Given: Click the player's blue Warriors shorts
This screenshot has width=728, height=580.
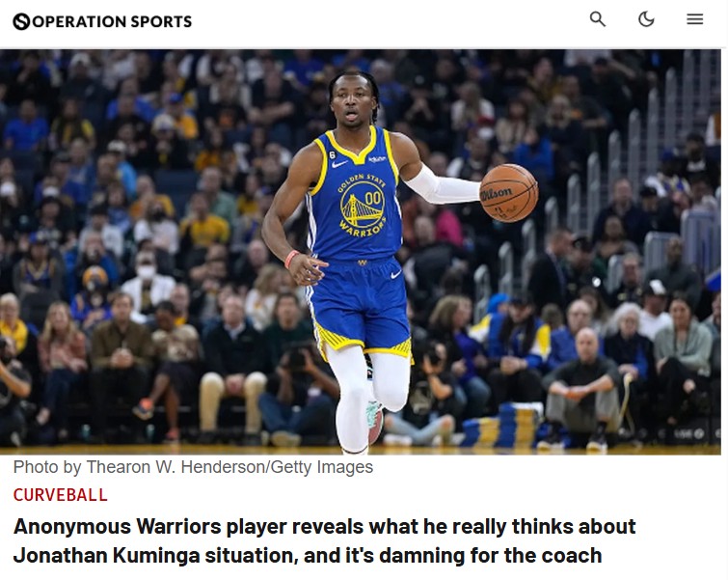Looking at the screenshot, I should 359,307.
